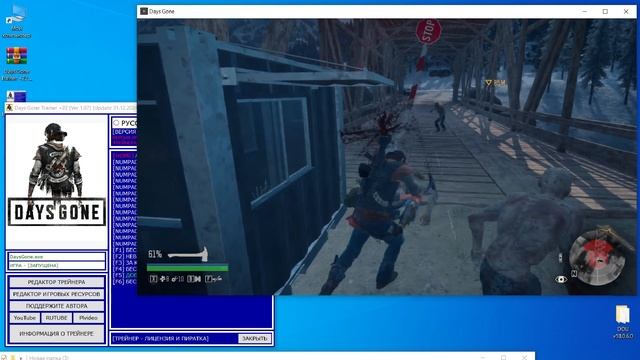The height and width of the screenshot is (360, 640).
Task: Click the РЕДАКТОР ТРЕЙНЕРА button
Action: (56, 282)
